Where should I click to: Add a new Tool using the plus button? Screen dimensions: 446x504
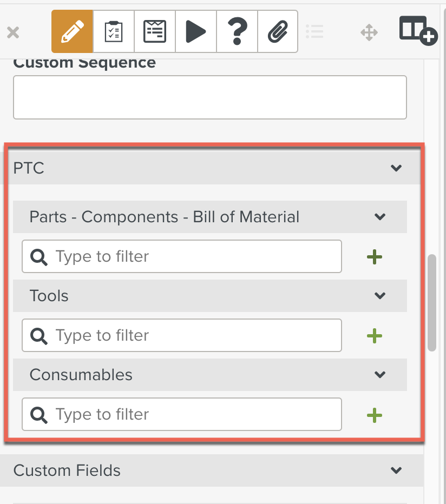coord(374,336)
